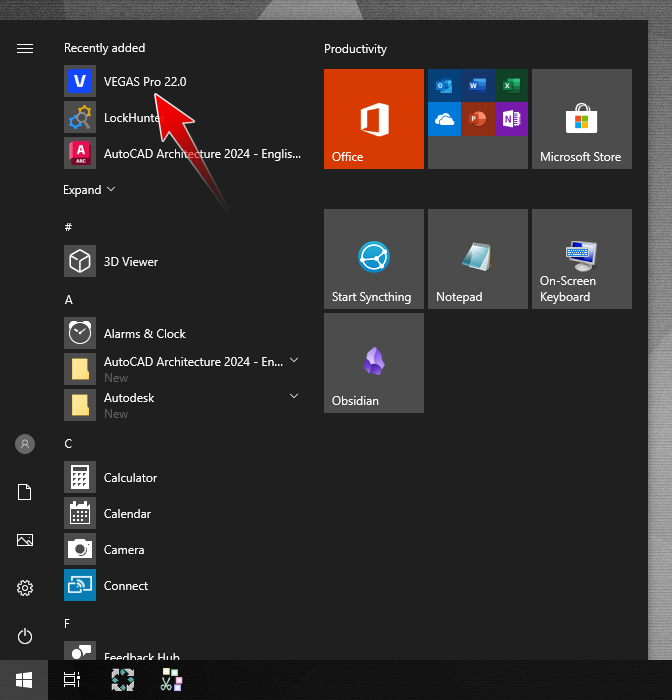This screenshot has width=672, height=700.
Task: Open Calculator in the app list
Action: pos(130,478)
